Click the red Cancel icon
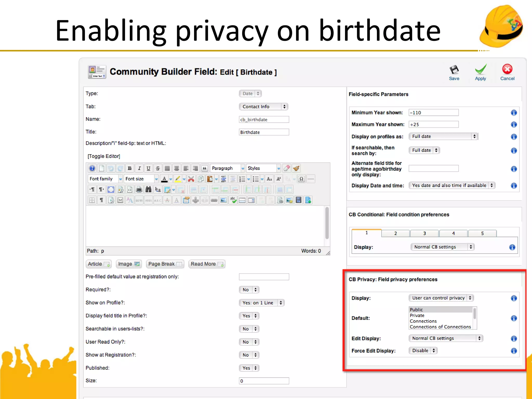Screen dimensions: 532x399 (x=507, y=69)
